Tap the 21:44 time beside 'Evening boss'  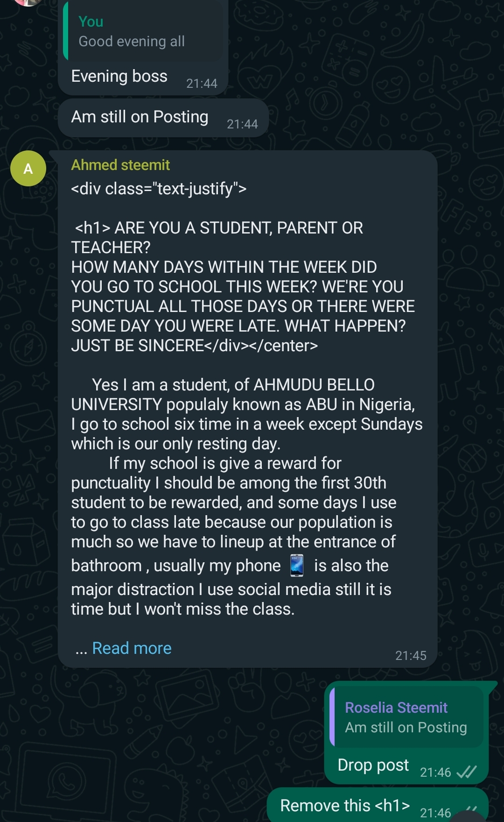coord(202,84)
